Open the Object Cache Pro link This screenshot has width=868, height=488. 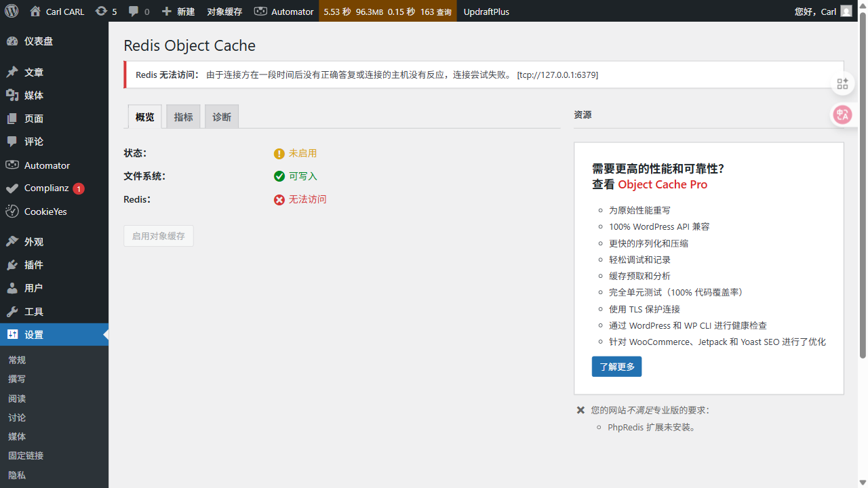point(662,184)
